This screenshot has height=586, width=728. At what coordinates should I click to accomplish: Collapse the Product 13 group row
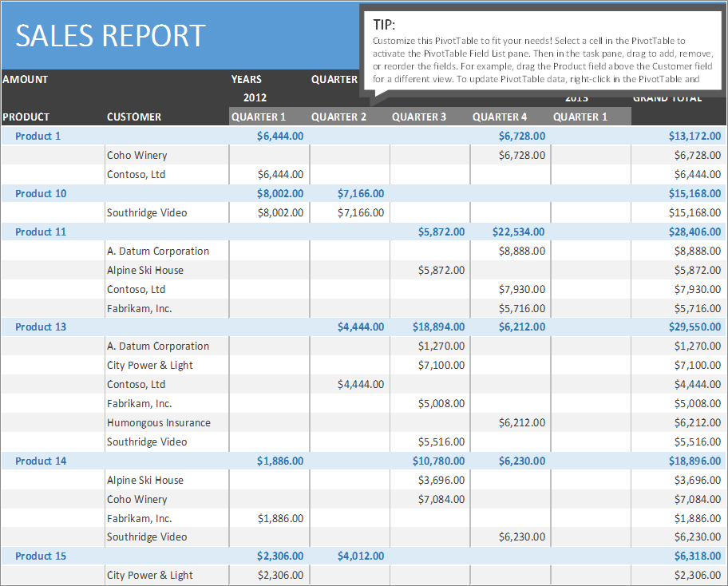coord(41,327)
